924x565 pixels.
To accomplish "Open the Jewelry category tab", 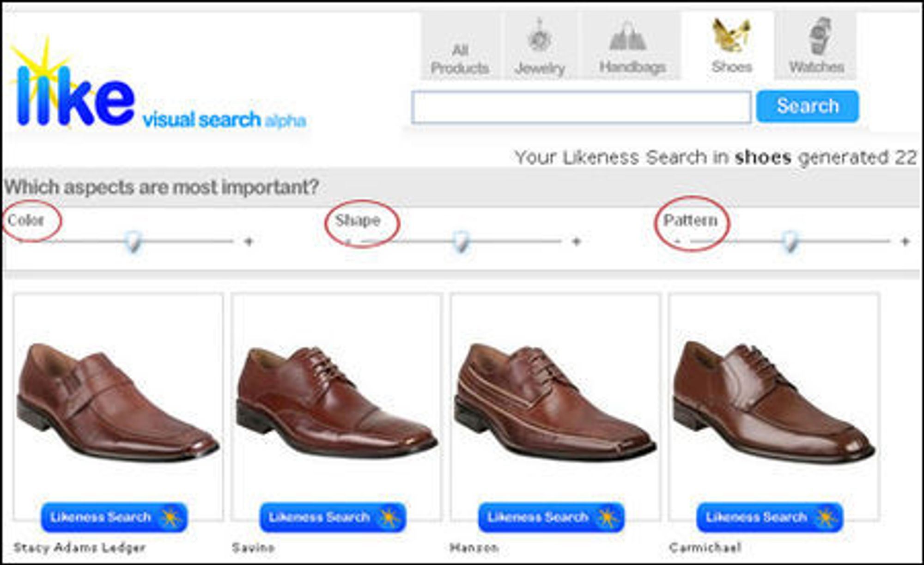I will 540,47.
